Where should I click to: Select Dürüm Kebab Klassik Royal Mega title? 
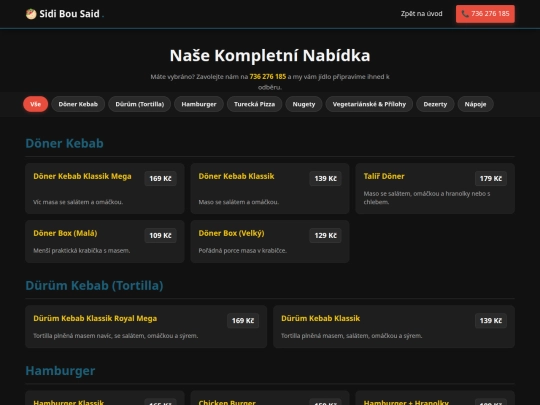coord(95,319)
